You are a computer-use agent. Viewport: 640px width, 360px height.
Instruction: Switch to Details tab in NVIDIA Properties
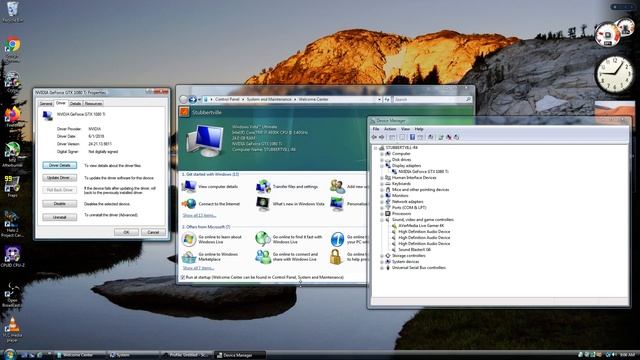pos(76,104)
